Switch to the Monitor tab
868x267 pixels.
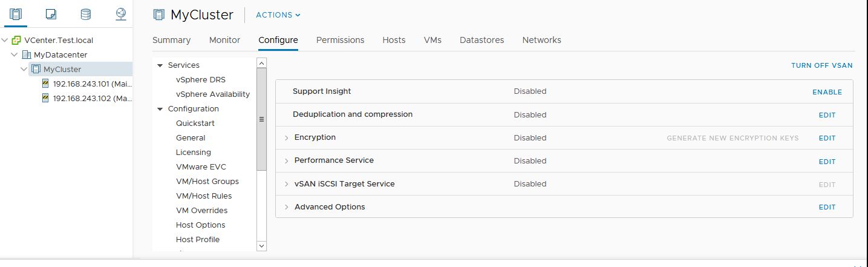224,40
